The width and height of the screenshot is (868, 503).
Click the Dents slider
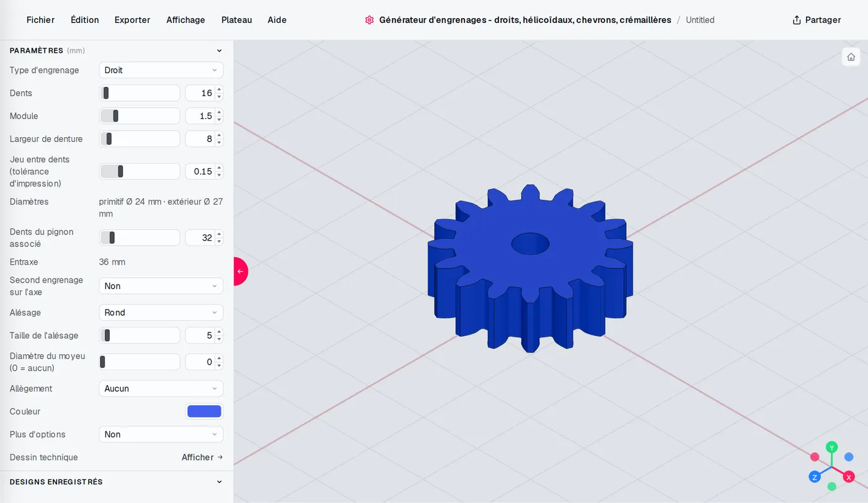pos(139,93)
